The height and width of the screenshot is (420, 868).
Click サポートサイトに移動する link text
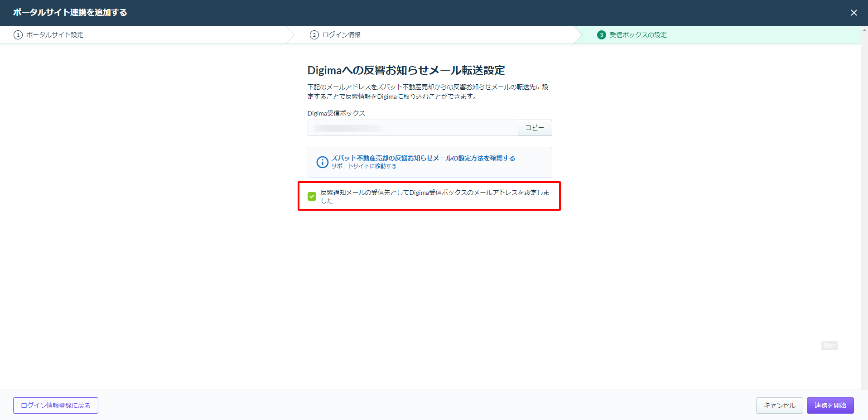point(363,166)
